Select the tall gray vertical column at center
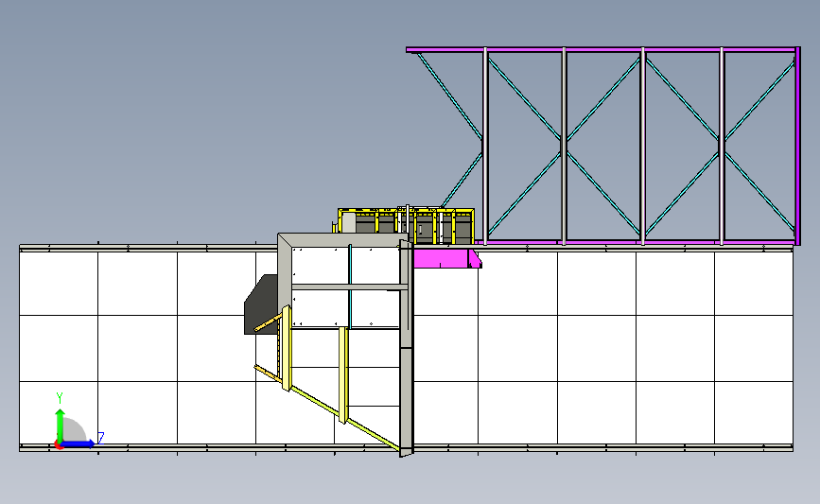 point(407,348)
